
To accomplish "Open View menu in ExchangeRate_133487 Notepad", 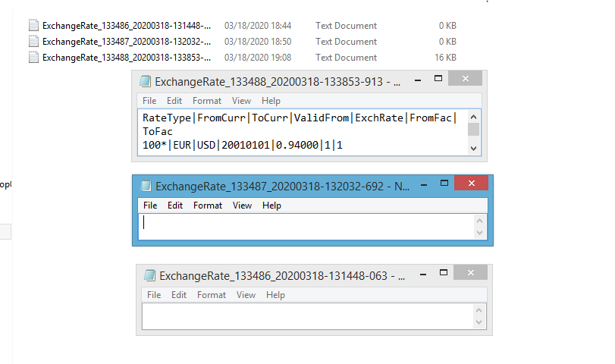I will click(243, 206).
